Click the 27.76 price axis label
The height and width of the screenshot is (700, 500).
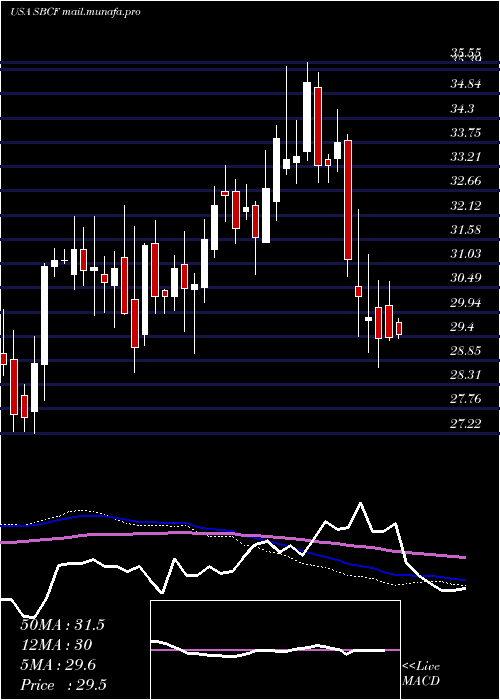466,399
